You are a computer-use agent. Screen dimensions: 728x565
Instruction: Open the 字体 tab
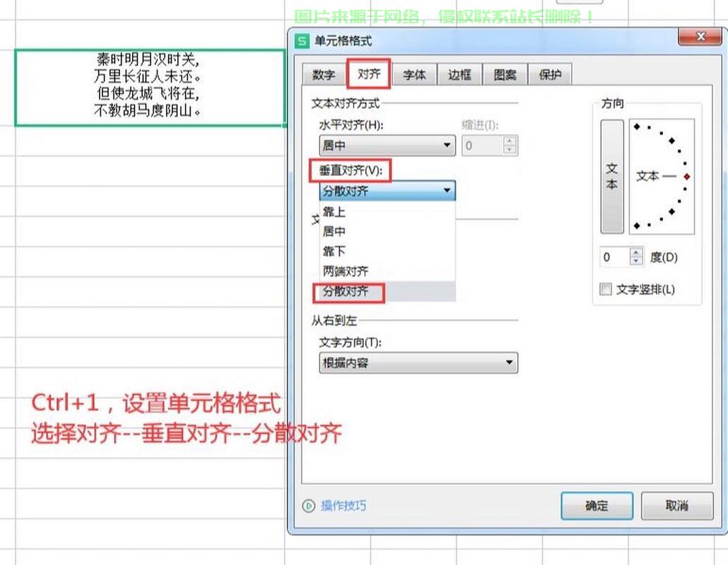click(x=414, y=75)
